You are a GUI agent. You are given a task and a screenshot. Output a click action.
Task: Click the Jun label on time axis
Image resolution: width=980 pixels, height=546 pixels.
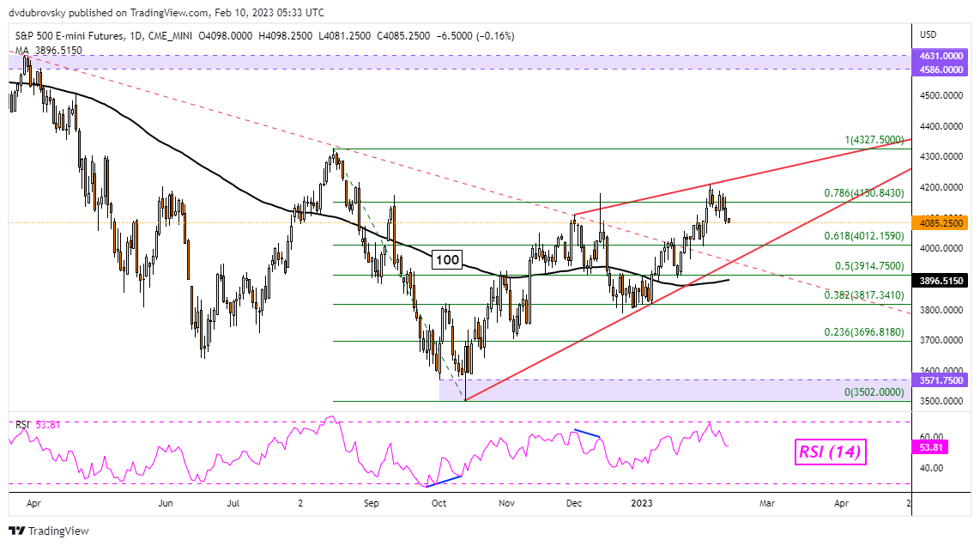point(166,503)
